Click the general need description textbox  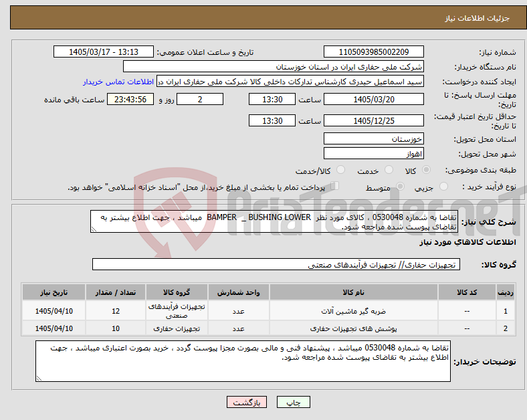(274, 221)
